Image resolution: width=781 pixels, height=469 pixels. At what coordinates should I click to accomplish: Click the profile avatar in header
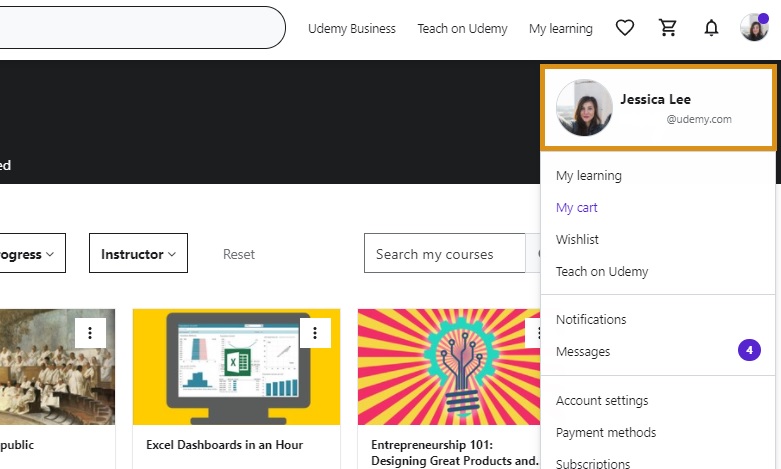coord(754,28)
